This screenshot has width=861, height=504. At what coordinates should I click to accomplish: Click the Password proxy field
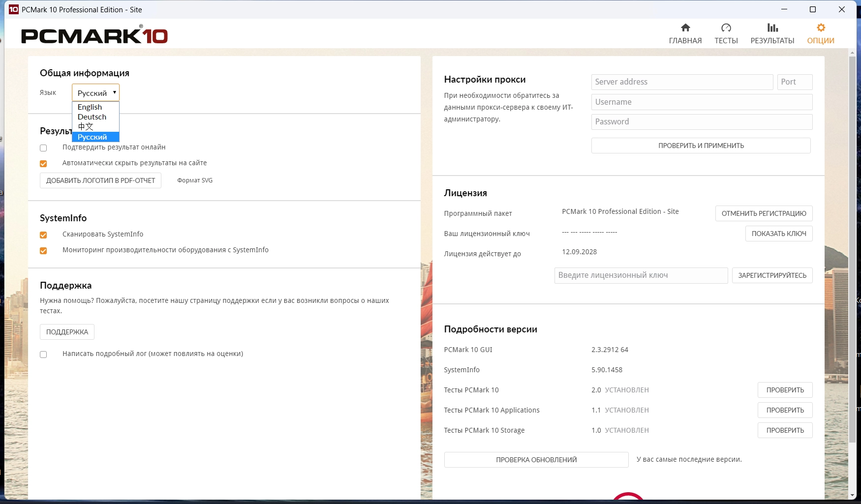[702, 122]
